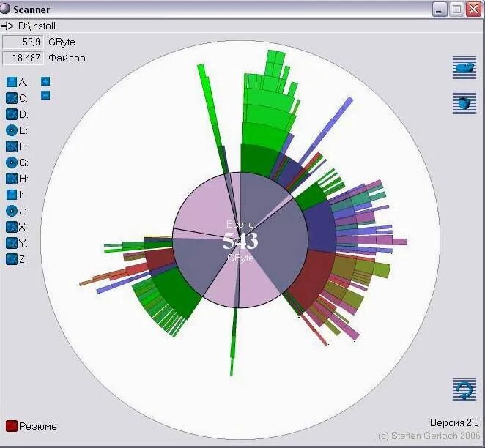
Task: Minimize the Scanner window
Action: tap(440, 10)
